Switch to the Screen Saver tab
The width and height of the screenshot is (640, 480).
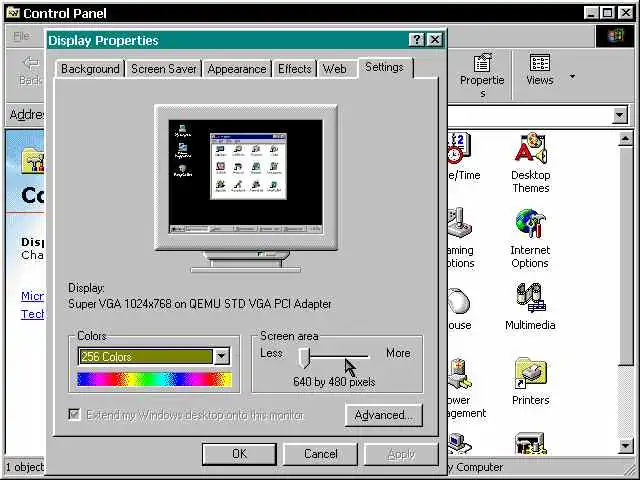tap(164, 69)
